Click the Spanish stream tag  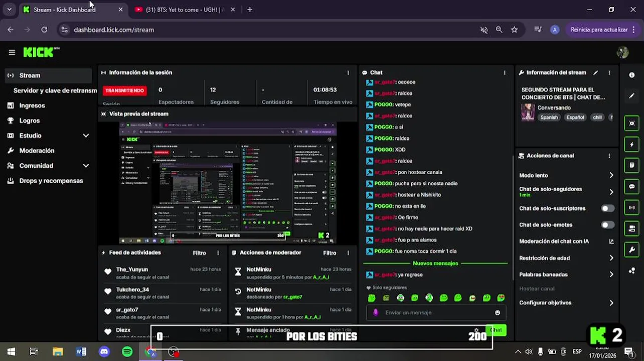[x=549, y=117]
